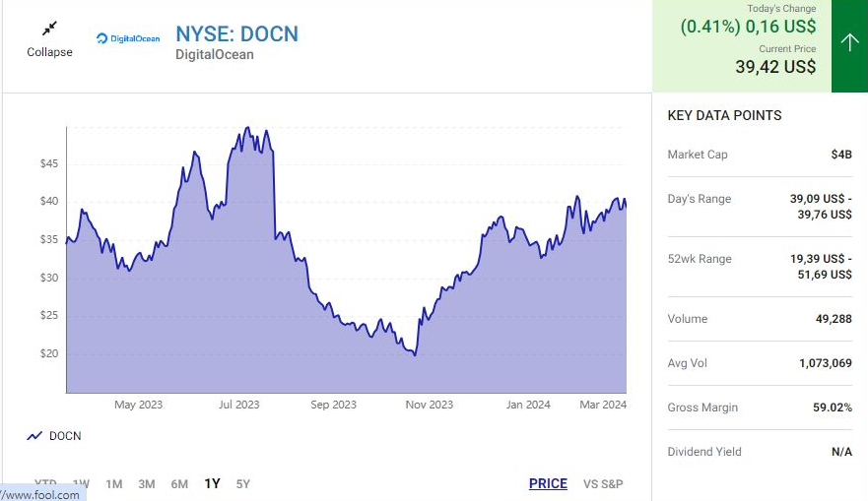Viewport: 868px width, 501px height.
Task: Click the green up-arrow price indicator
Action: (x=849, y=42)
